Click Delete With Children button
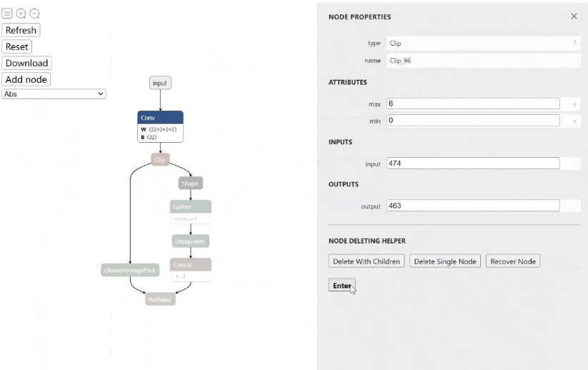 click(367, 261)
